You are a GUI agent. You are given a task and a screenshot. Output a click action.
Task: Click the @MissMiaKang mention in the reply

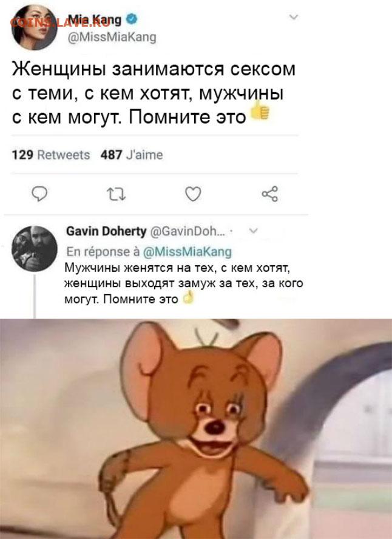click(x=187, y=252)
